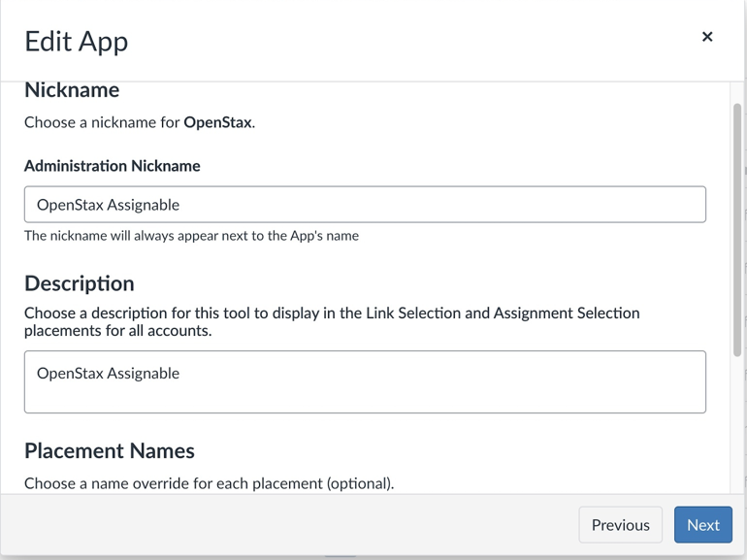This screenshot has width=747, height=560.
Task: Click the Administration Nickname label
Action: [113, 166]
